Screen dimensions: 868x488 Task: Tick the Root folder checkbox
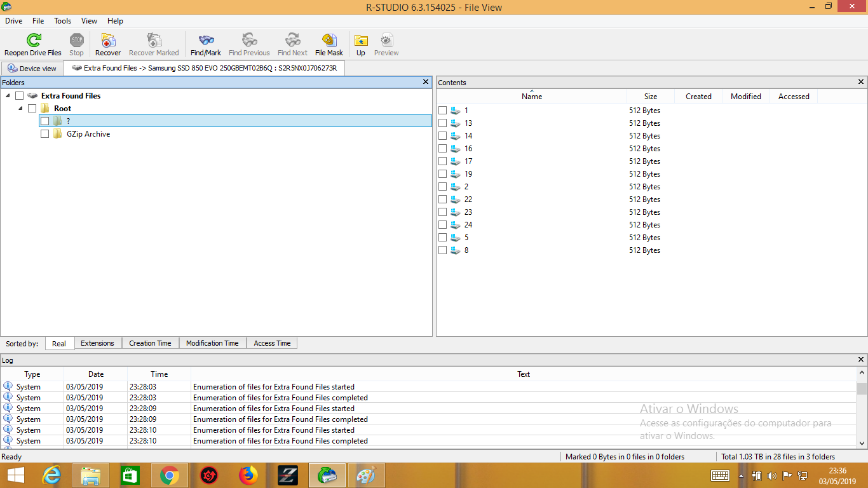(x=32, y=109)
